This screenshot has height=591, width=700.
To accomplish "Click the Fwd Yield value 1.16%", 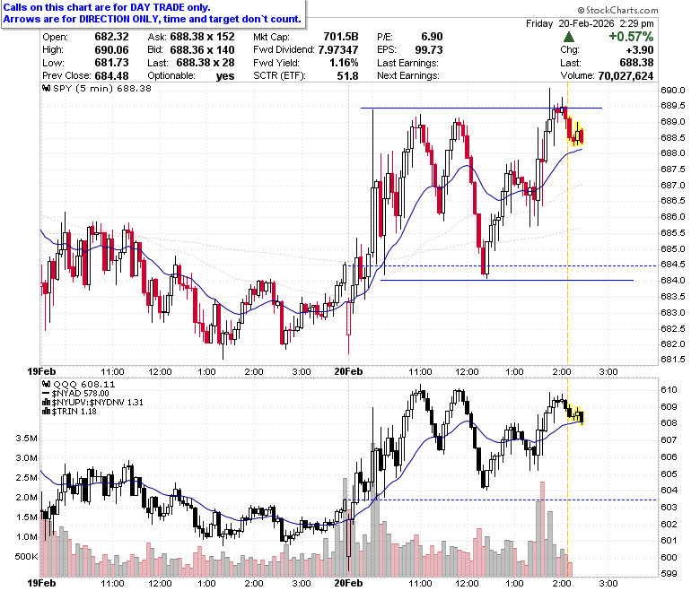I will click(344, 63).
